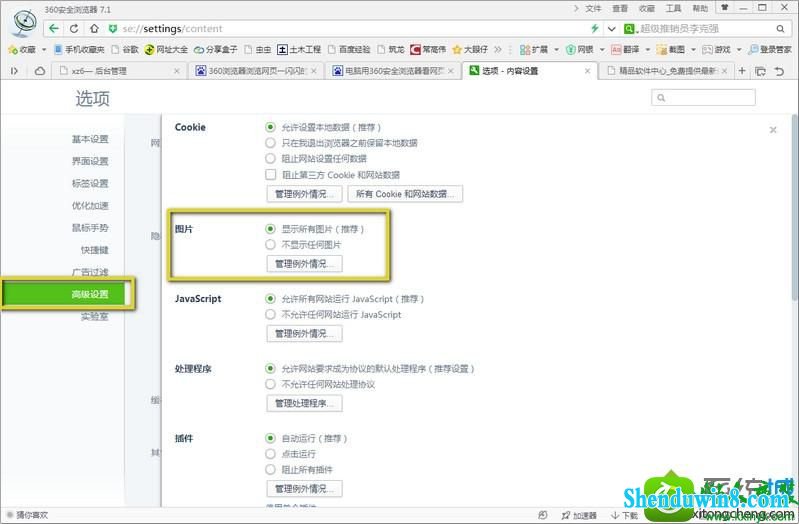Click the cloud icon beside the tabs
The width and height of the screenshot is (799, 524).
pyautogui.click(x=40, y=71)
